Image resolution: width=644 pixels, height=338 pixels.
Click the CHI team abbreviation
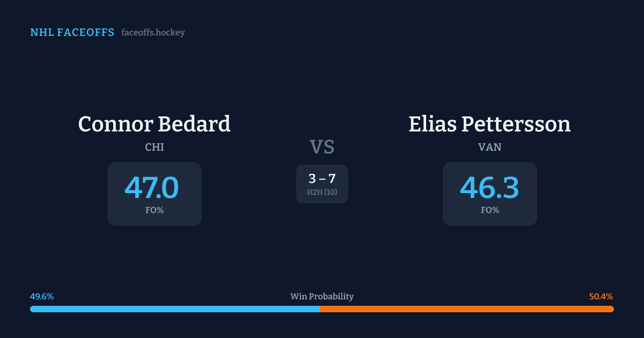(x=154, y=147)
